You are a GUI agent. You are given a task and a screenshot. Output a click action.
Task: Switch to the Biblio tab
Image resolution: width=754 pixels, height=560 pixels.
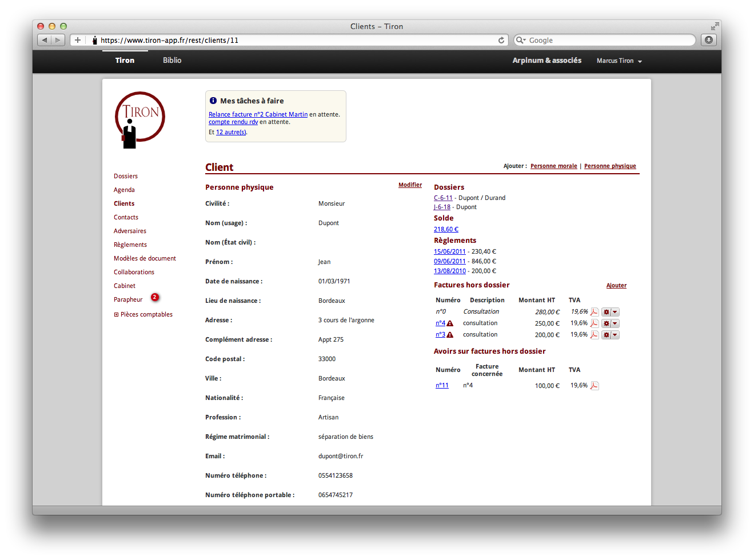[172, 61]
